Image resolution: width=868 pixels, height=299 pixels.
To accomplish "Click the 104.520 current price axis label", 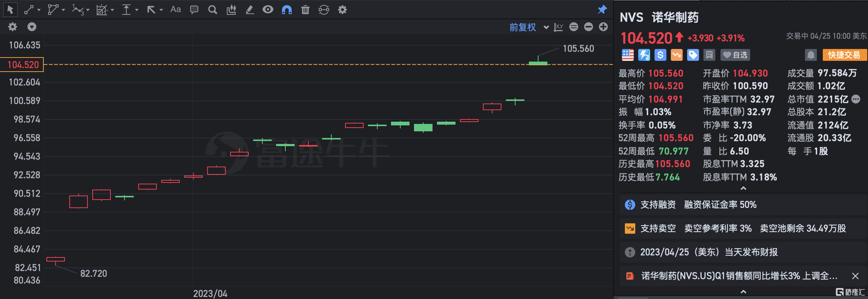I will [x=22, y=65].
